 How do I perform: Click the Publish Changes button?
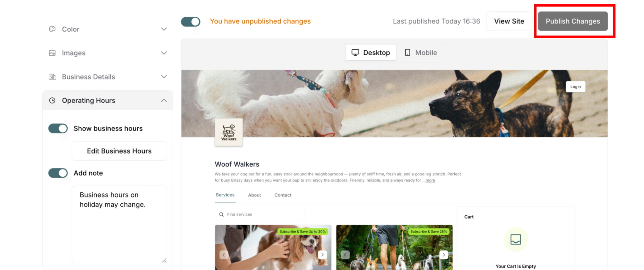[573, 21]
